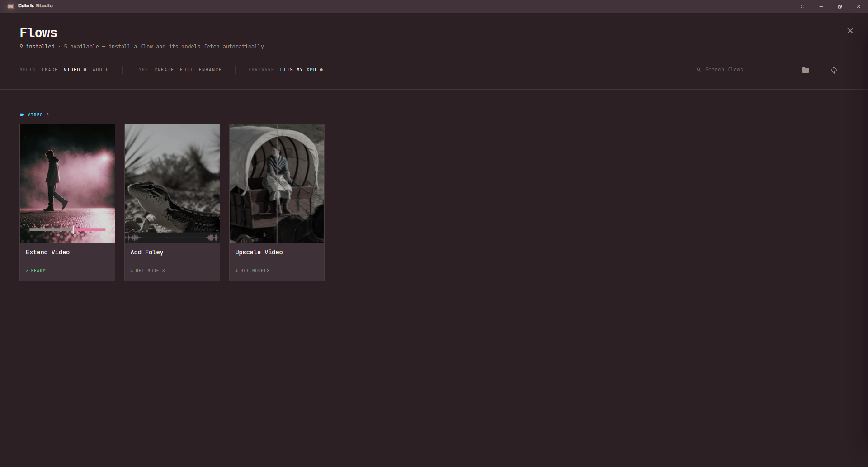Toggle the AUDIO media filter
This screenshot has width=868, height=467.
(x=101, y=70)
